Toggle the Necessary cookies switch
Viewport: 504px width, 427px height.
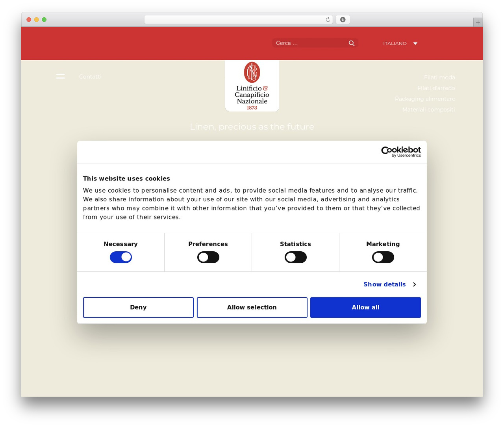121,257
